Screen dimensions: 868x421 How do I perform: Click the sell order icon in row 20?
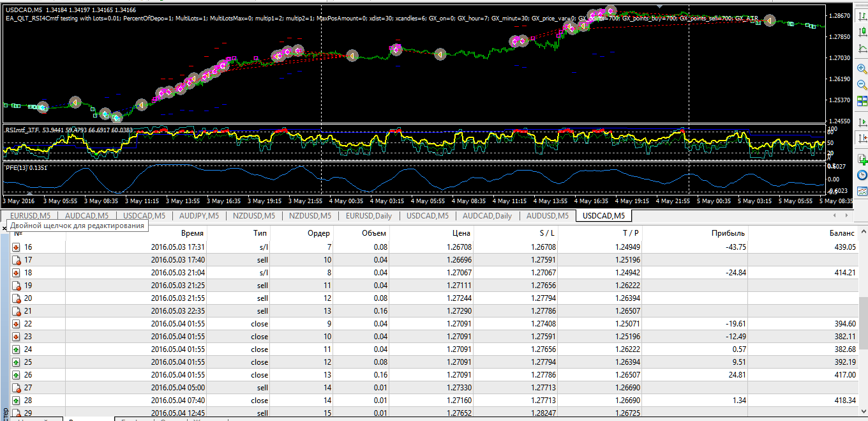click(17, 298)
